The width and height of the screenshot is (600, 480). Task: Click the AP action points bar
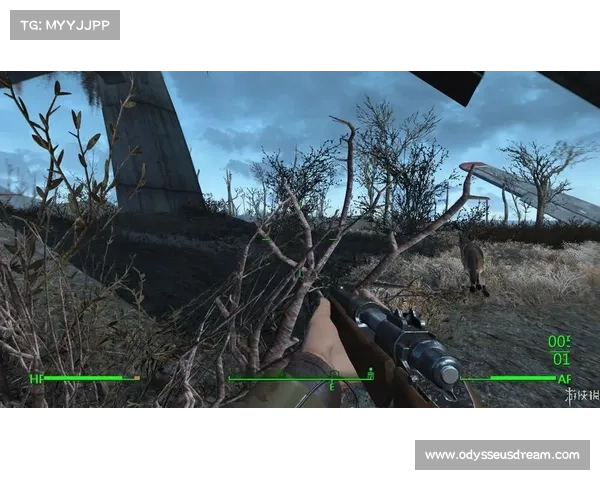coord(522,378)
